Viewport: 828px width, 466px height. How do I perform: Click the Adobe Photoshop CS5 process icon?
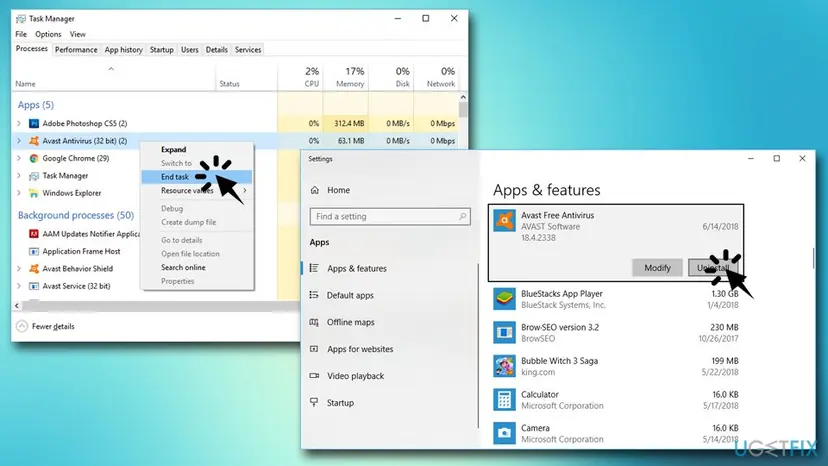(34, 123)
